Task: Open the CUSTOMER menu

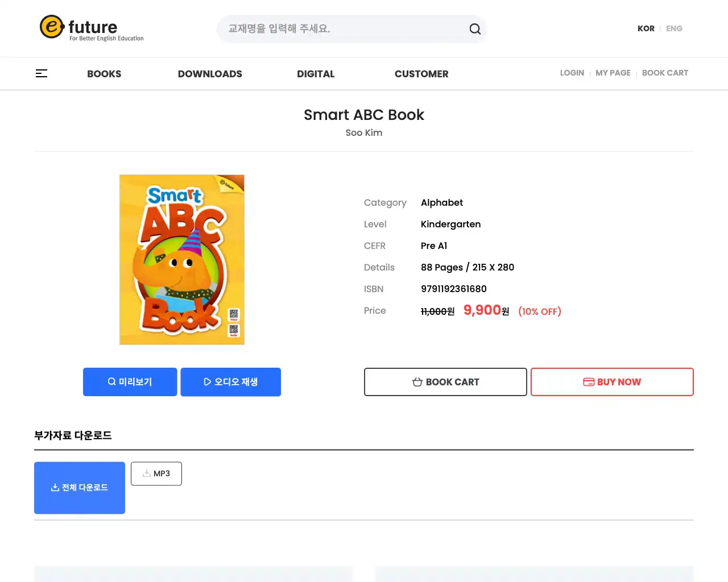Action: tap(421, 74)
